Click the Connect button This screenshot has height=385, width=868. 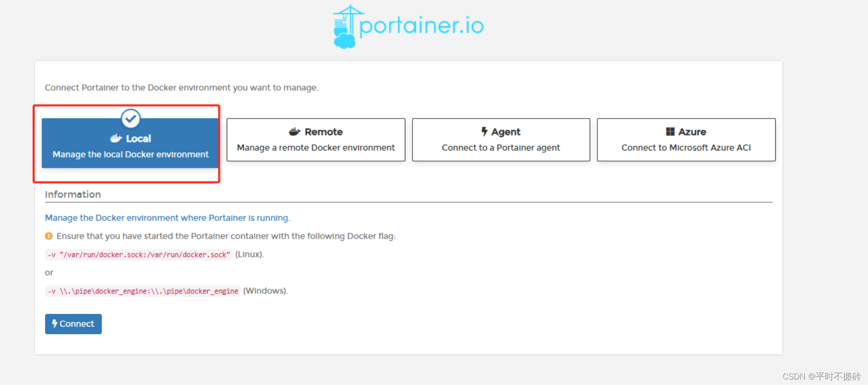[x=73, y=324]
